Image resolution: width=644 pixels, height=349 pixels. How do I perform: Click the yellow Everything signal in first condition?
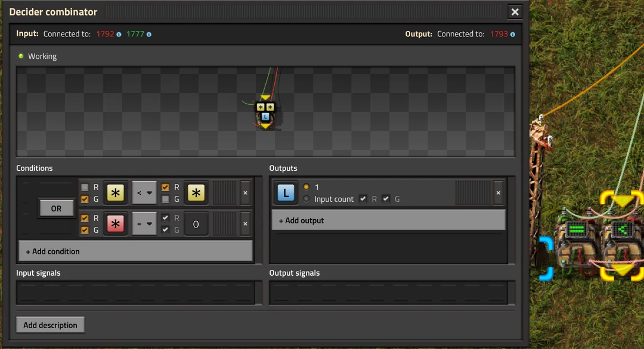click(115, 193)
